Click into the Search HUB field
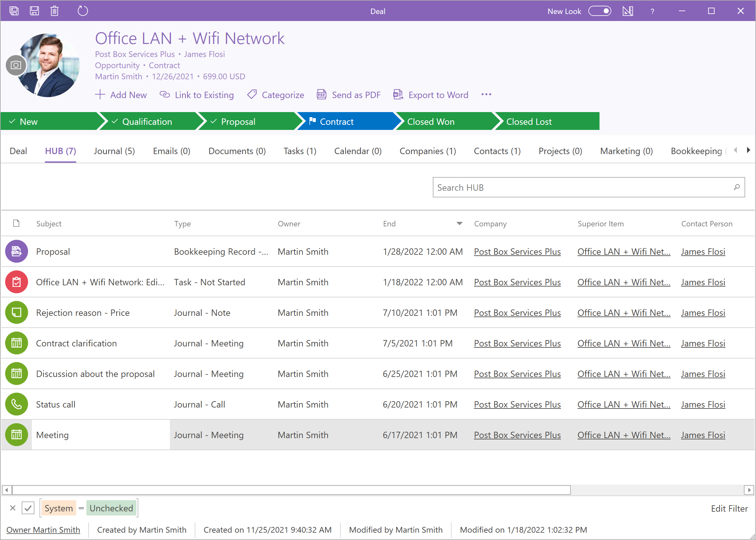Image resolution: width=756 pixels, height=540 pixels. click(x=582, y=188)
